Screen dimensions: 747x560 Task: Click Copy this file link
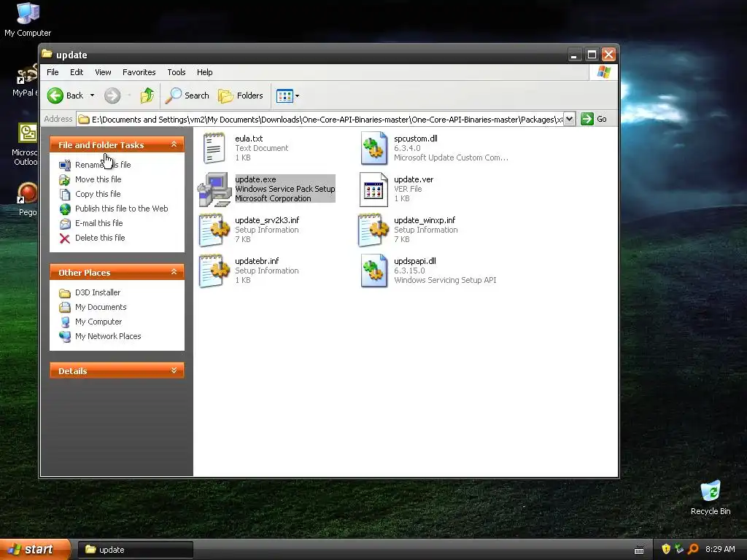98,194
